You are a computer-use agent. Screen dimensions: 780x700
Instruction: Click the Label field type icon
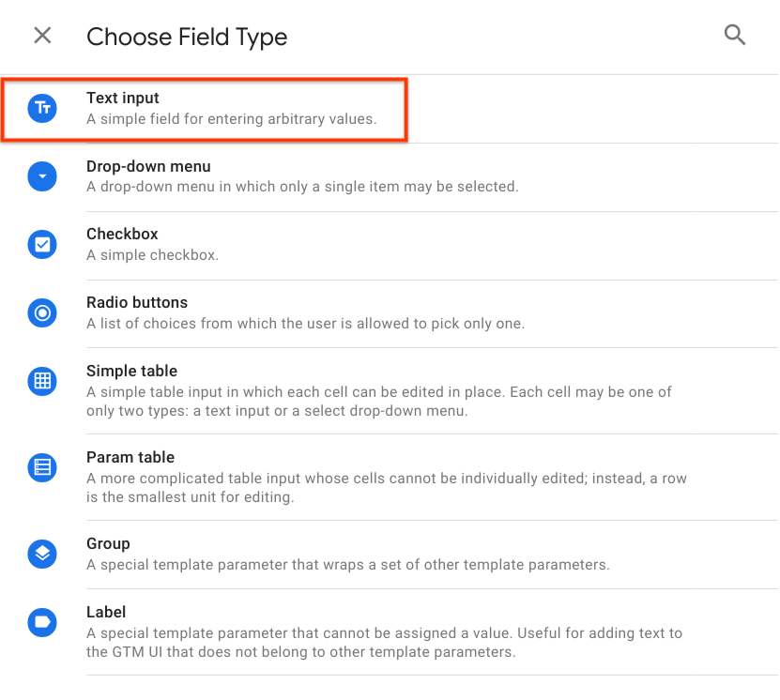42,622
